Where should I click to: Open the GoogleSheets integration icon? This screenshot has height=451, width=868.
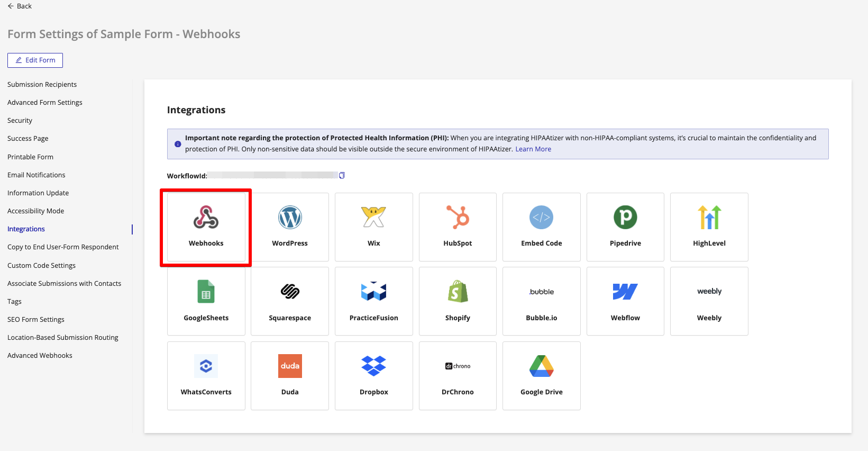(x=206, y=292)
